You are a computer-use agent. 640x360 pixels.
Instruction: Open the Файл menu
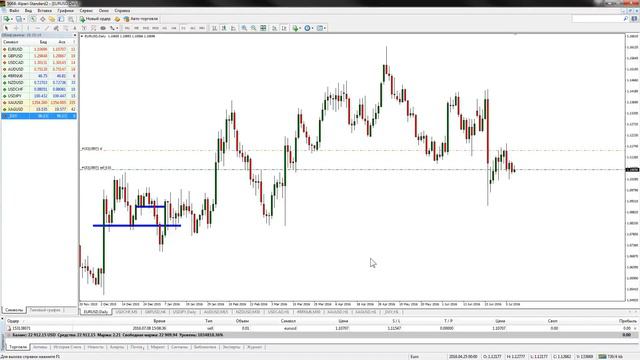tap(14, 11)
